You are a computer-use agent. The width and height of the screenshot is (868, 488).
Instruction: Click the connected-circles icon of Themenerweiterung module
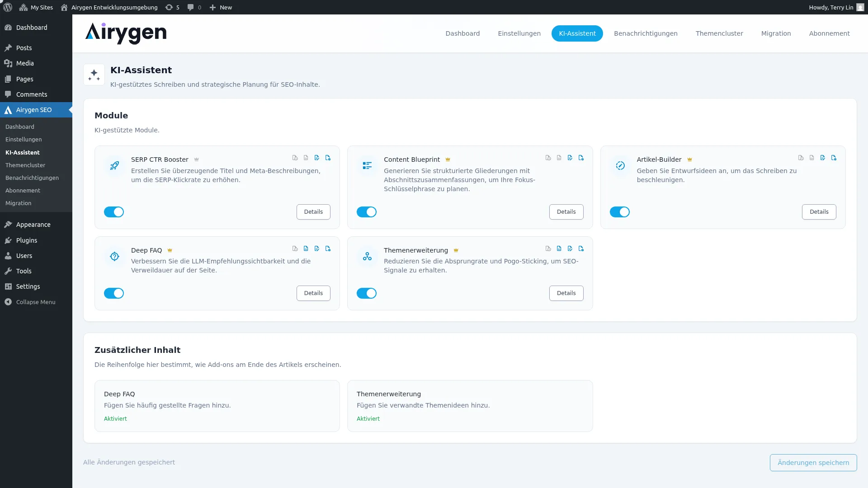pyautogui.click(x=367, y=257)
